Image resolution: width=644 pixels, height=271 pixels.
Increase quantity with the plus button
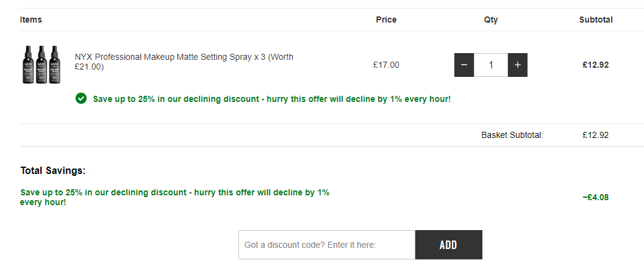coord(518,65)
